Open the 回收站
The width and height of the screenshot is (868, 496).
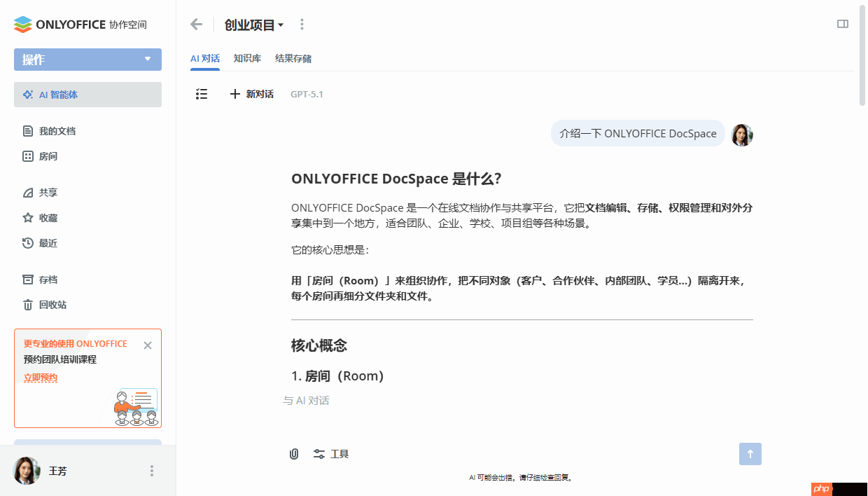pos(56,305)
